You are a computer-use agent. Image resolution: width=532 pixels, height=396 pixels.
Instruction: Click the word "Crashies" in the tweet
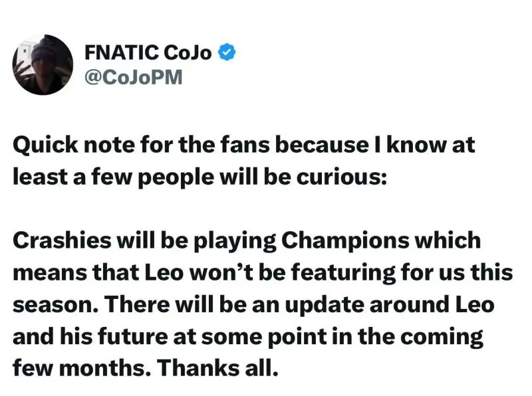(62, 241)
